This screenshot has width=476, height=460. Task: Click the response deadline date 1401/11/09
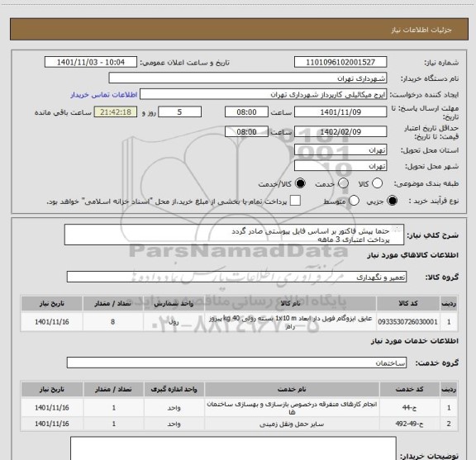point(340,112)
